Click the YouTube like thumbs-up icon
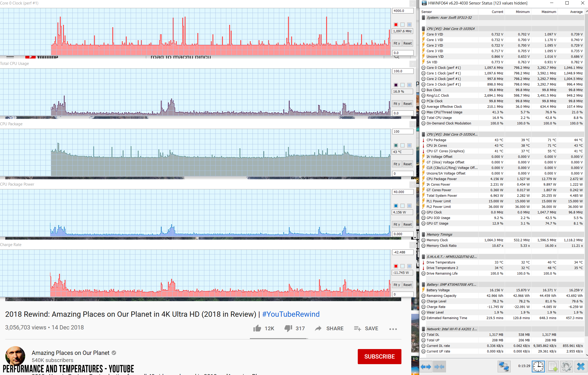Image resolution: width=588 pixels, height=375 pixels. [x=257, y=328]
